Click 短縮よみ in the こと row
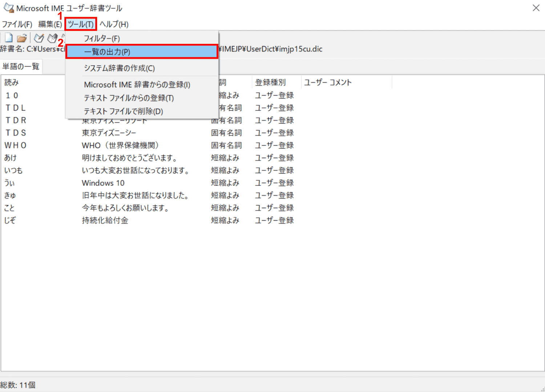Viewport: 545px width, 392px height. pos(225,208)
